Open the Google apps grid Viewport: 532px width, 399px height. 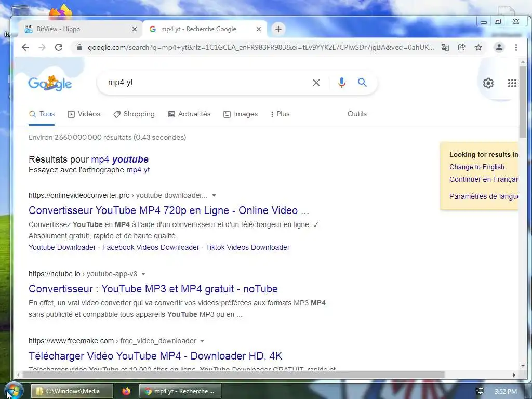click(x=512, y=83)
